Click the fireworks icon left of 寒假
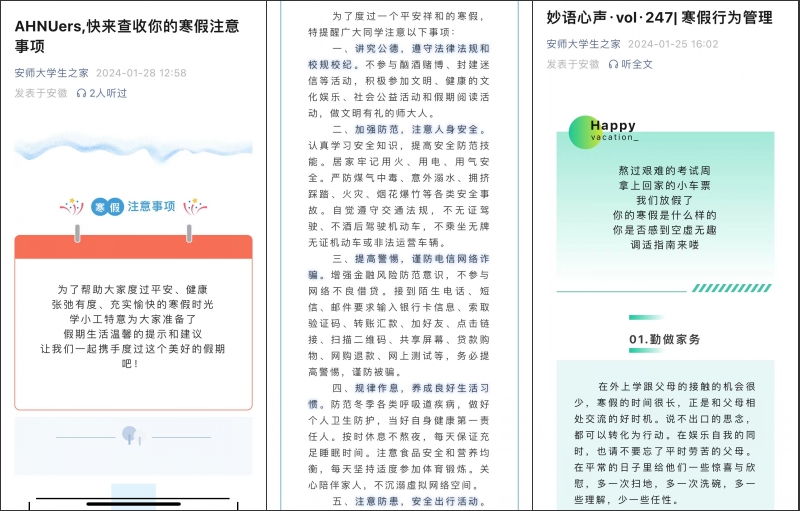Viewport: 800px width, 511px height. [72, 207]
